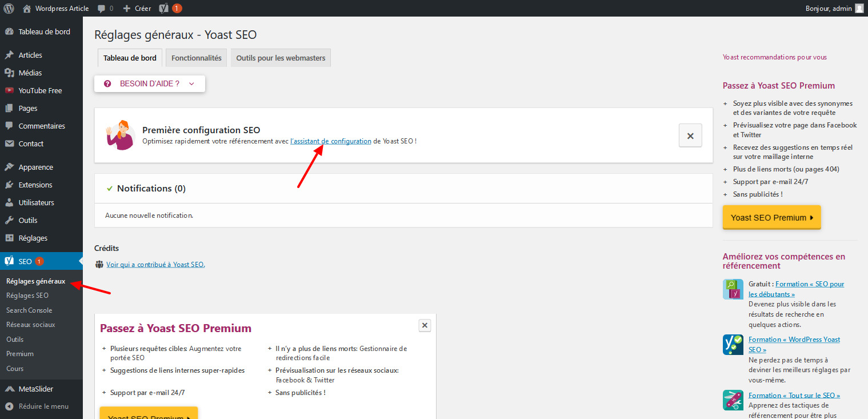Close the Passez à Yoast SEO Premium box
Viewport: 868px width, 419px height.
[x=425, y=325]
